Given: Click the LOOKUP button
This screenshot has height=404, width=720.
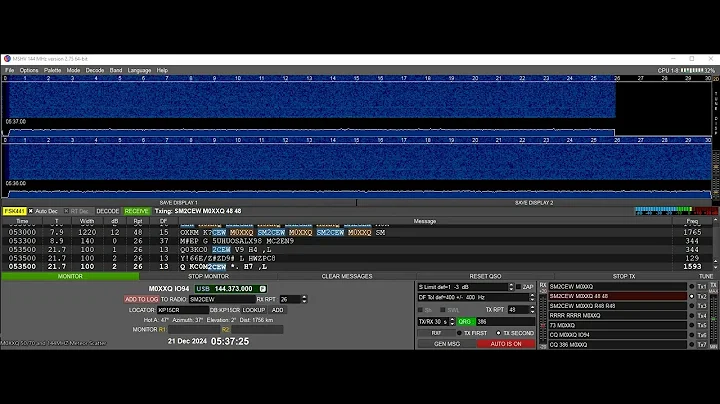Looking at the screenshot, I should point(253,310).
